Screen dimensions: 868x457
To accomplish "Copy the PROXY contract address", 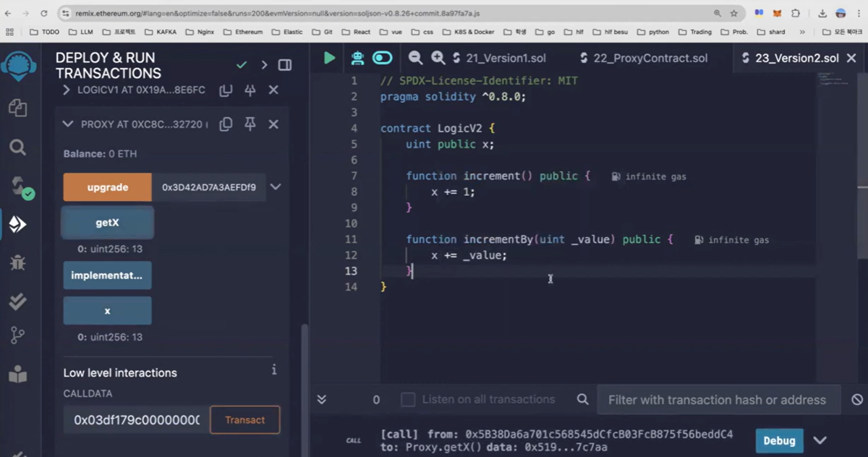I will [x=226, y=124].
